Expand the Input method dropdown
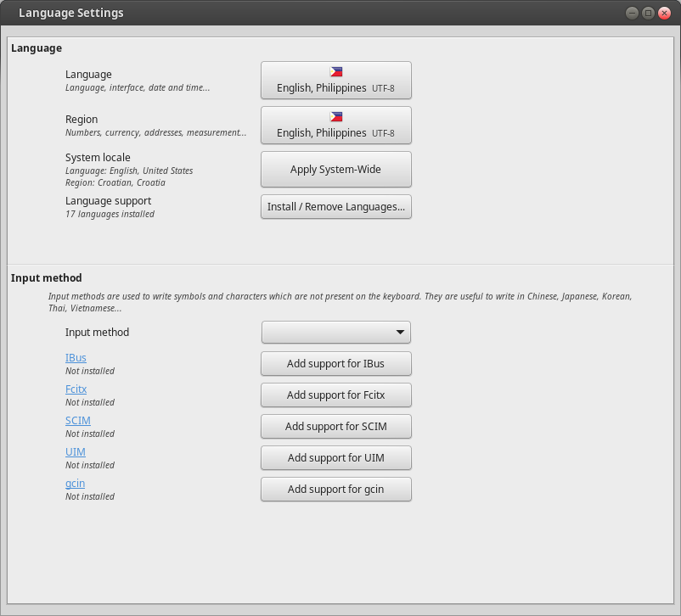Screen dimensions: 681x616 click(335, 333)
